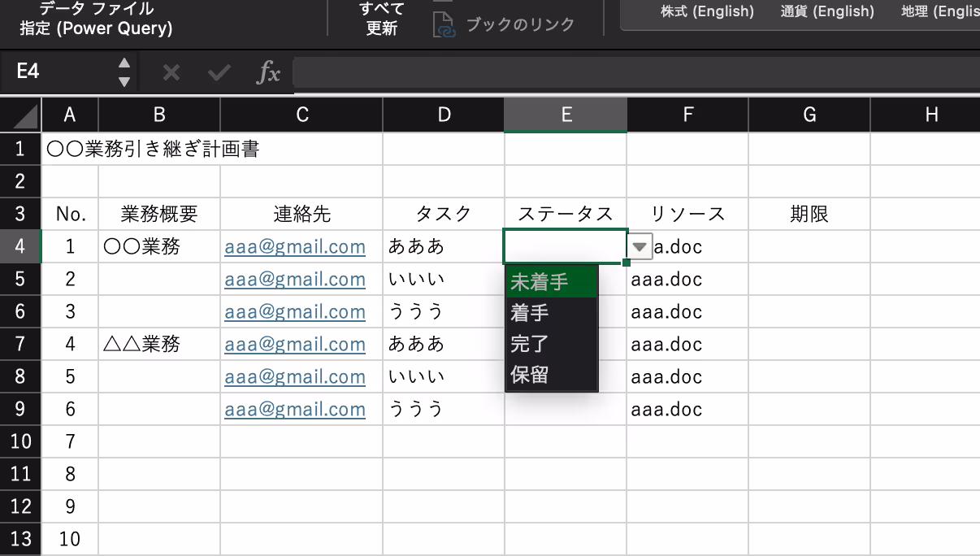980x556 pixels.
Task: Choose 着手 from the status list
Action: tap(551, 313)
